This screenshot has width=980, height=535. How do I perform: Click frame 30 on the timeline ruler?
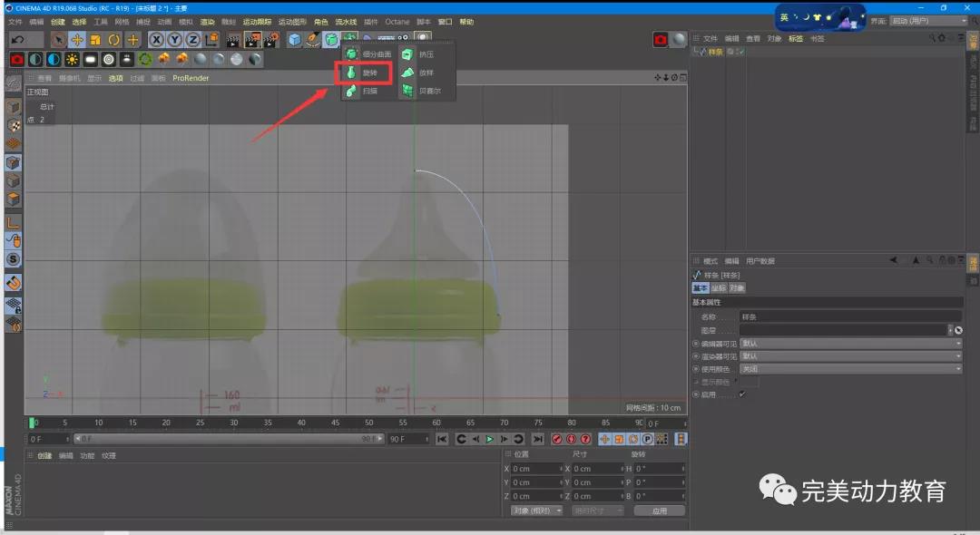point(233,423)
